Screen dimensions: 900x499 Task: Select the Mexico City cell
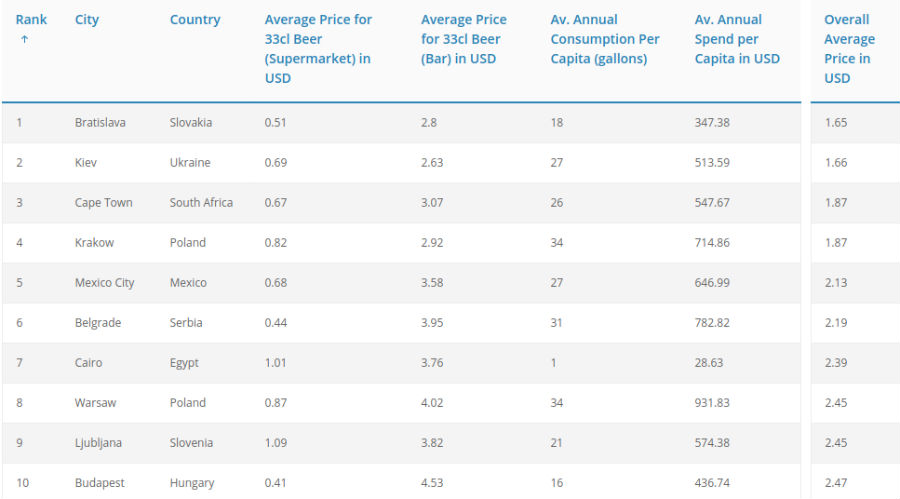[x=104, y=283]
